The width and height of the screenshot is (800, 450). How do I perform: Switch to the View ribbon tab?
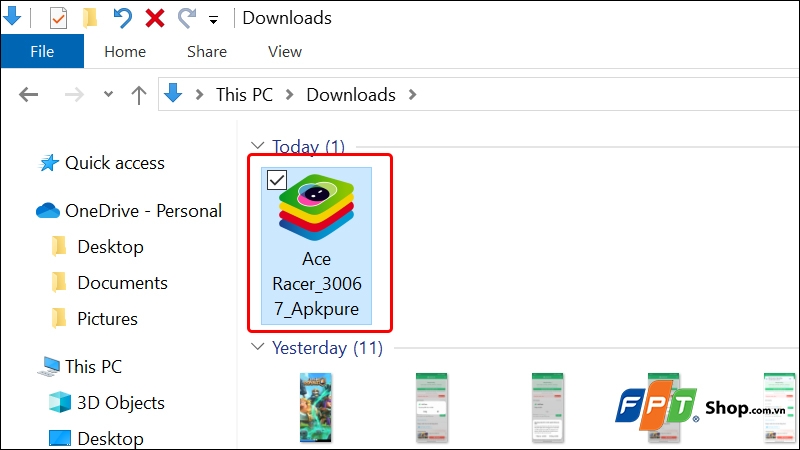point(285,52)
